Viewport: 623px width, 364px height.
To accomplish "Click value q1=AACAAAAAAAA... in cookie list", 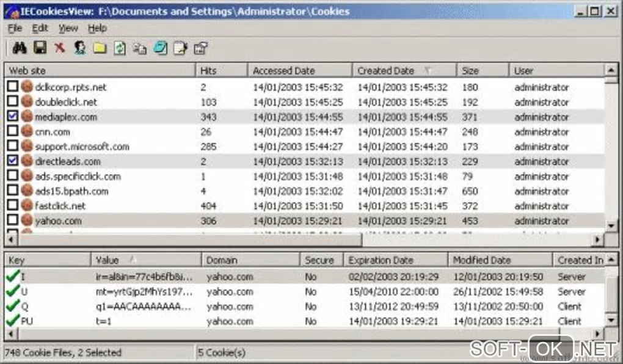I will coord(143,307).
